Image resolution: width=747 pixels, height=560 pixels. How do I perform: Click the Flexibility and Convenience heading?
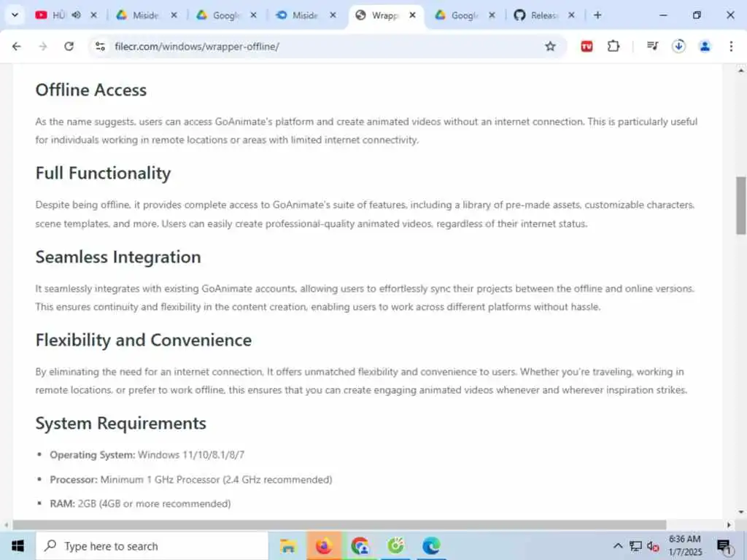(x=144, y=340)
